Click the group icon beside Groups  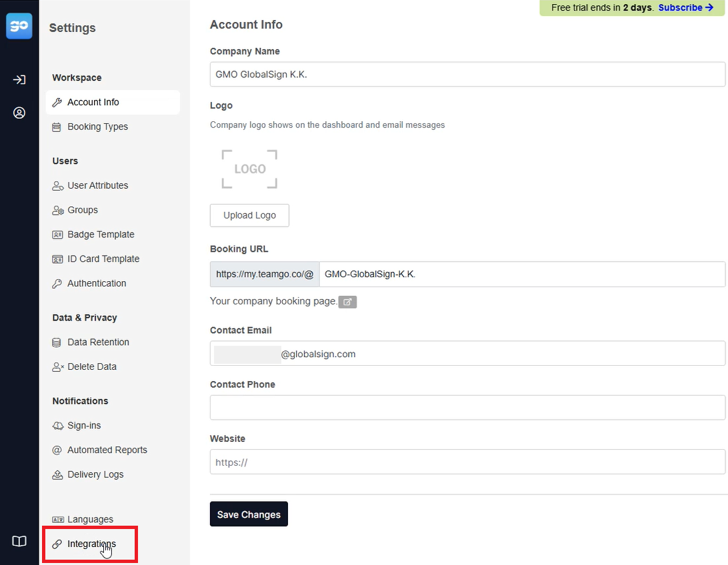point(57,211)
